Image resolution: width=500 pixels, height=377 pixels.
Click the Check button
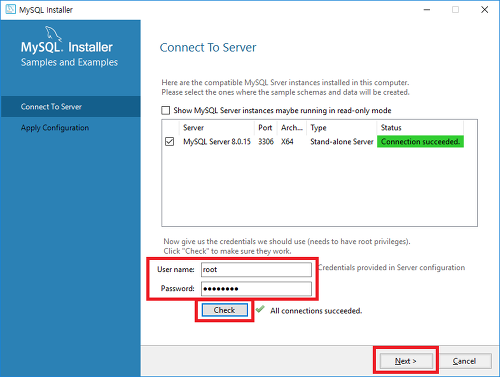(225, 310)
